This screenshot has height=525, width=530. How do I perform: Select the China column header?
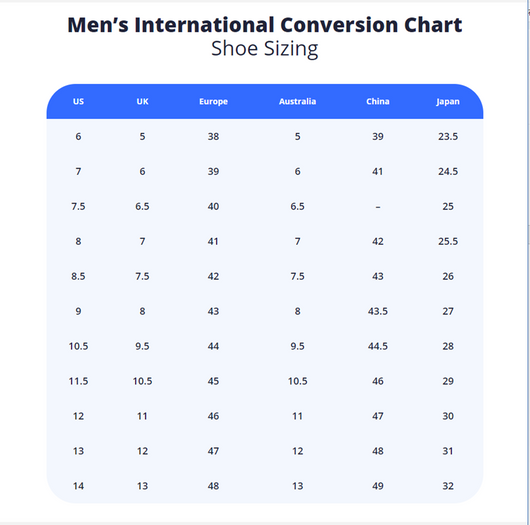(378, 101)
